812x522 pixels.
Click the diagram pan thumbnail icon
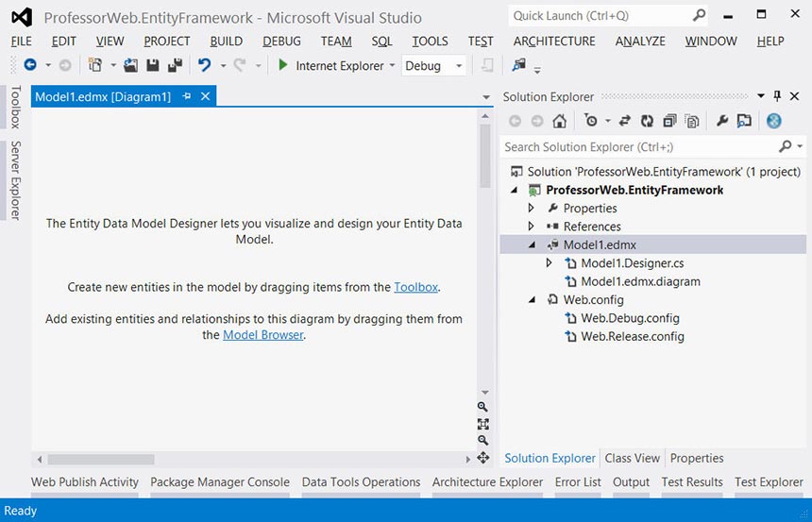pyautogui.click(x=482, y=457)
